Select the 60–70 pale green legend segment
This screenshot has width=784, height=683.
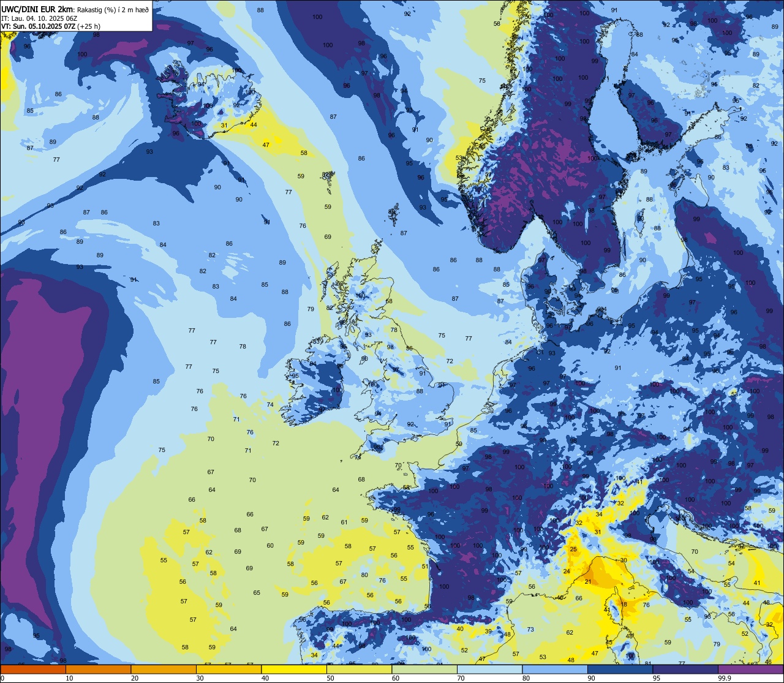[x=424, y=669]
